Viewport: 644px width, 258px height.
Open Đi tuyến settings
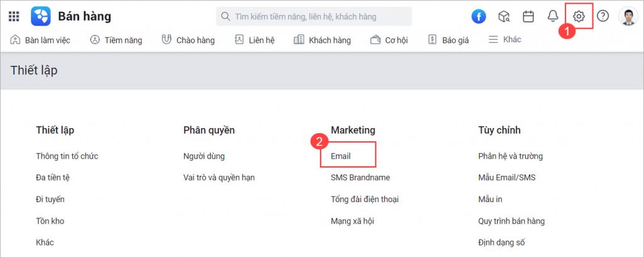pyautogui.click(x=50, y=200)
